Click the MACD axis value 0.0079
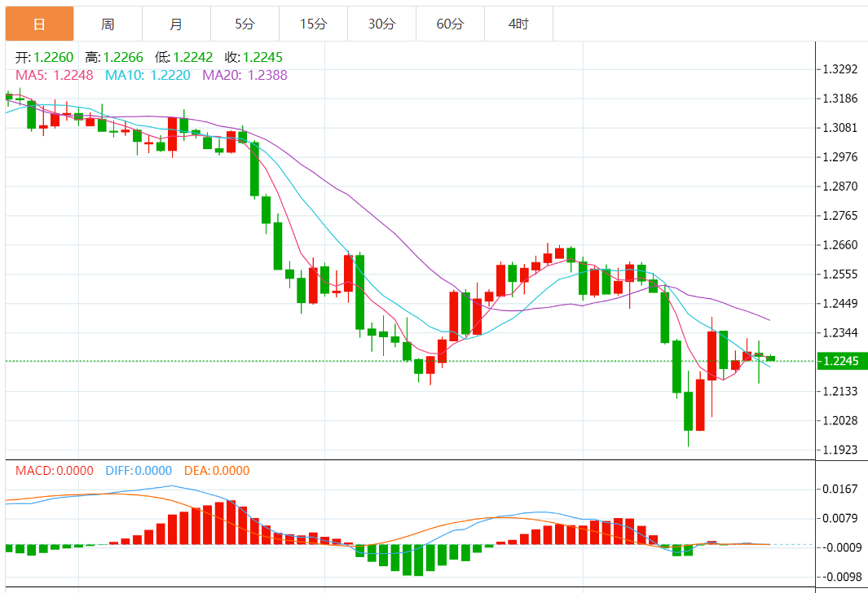The image size is (868, 593). click(839, 518)
